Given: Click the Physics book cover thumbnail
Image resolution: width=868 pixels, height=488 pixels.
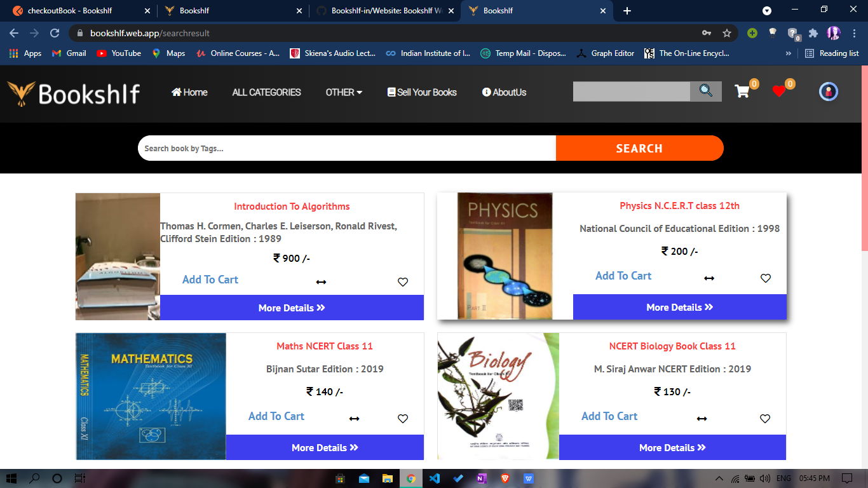Looking at the screenshot, I should (x=505, y=256).
